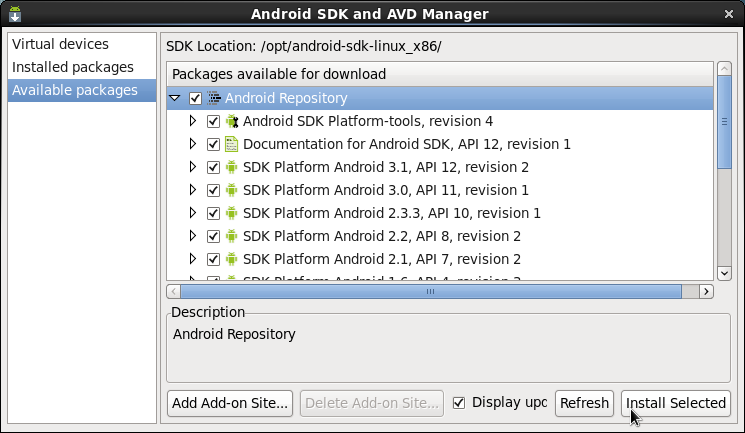The height and width of the screenshot is (433, 745).
Task: Expand SDK Platform Android 2.2 details
Action: click(192, 236)
